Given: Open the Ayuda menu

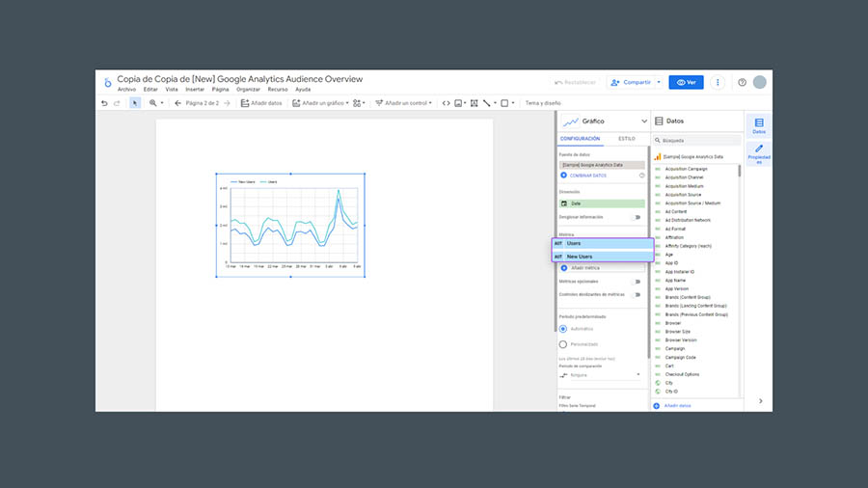Looking at the screenshot, I should pos(303,90).
